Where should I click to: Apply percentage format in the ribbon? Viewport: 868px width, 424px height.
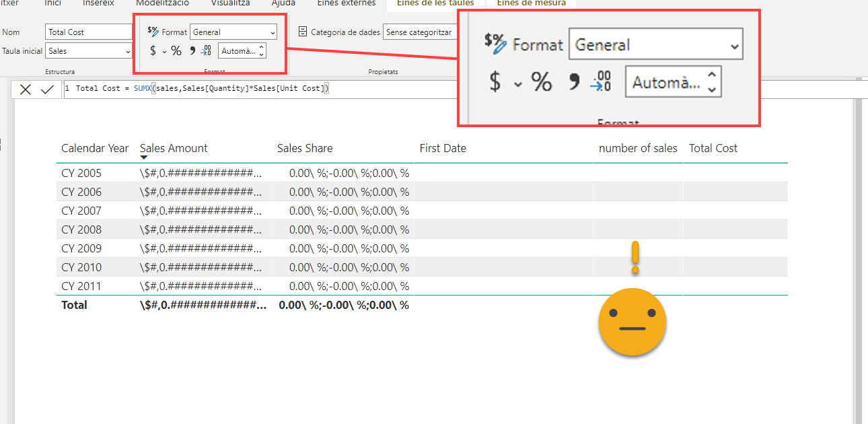tap(176, 50)
